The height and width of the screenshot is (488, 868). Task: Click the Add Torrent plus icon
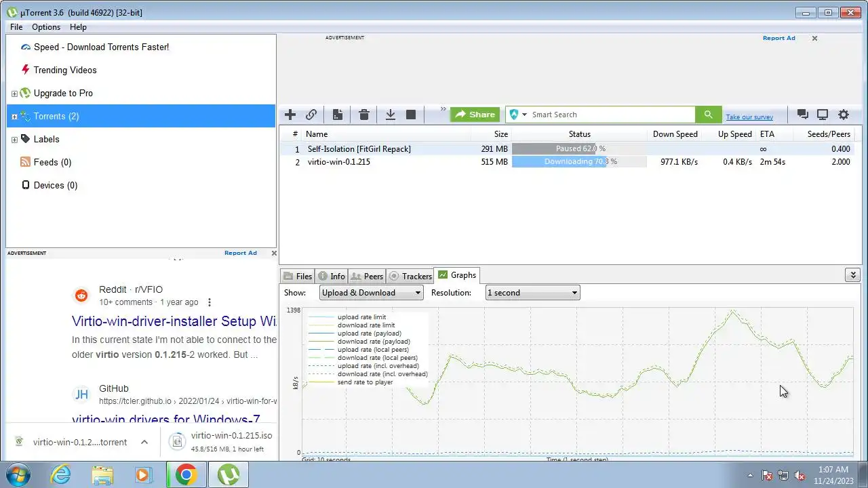(x=290, y=115)
